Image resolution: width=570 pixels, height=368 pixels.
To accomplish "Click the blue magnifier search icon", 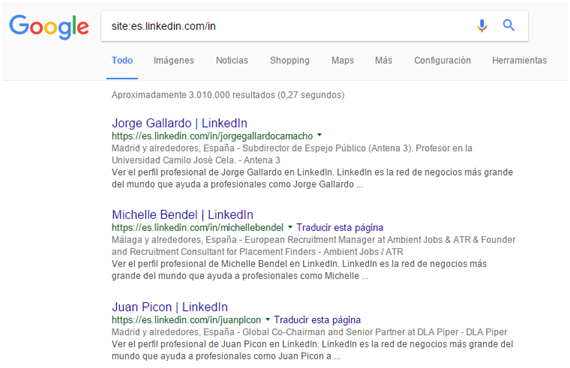I will tap(509, 25).
